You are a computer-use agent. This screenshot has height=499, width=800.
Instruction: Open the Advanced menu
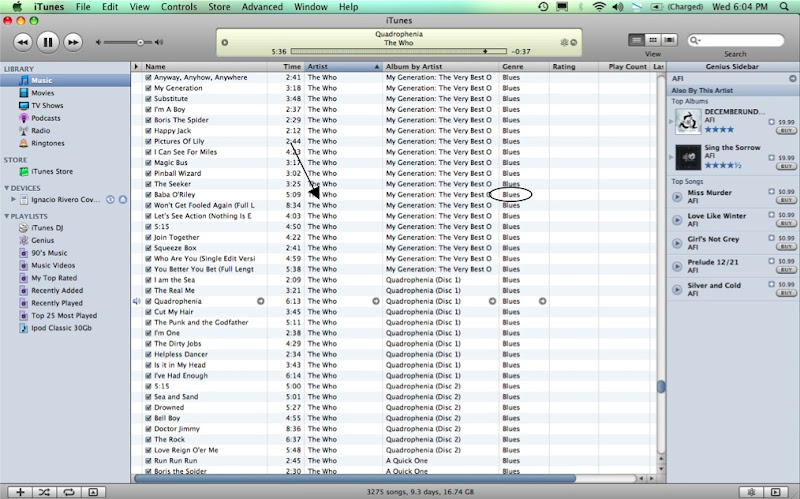(x=262, y=7)
